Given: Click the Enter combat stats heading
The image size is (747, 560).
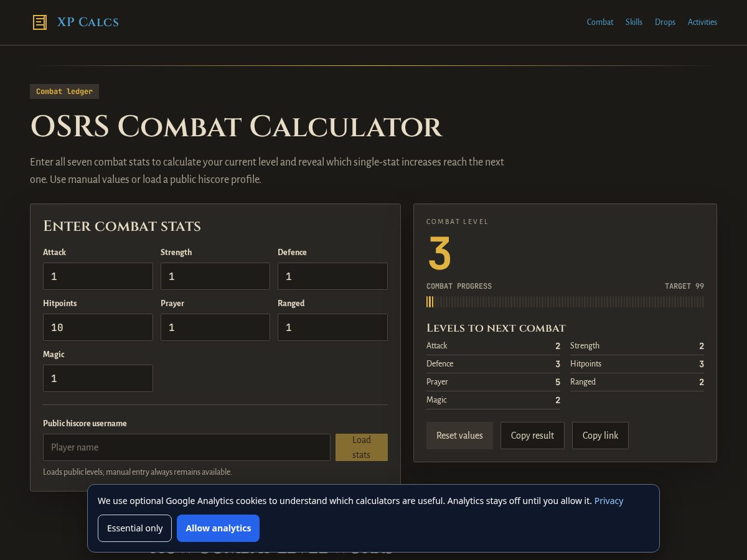Looking at the screenshot, I should [122, 226].
